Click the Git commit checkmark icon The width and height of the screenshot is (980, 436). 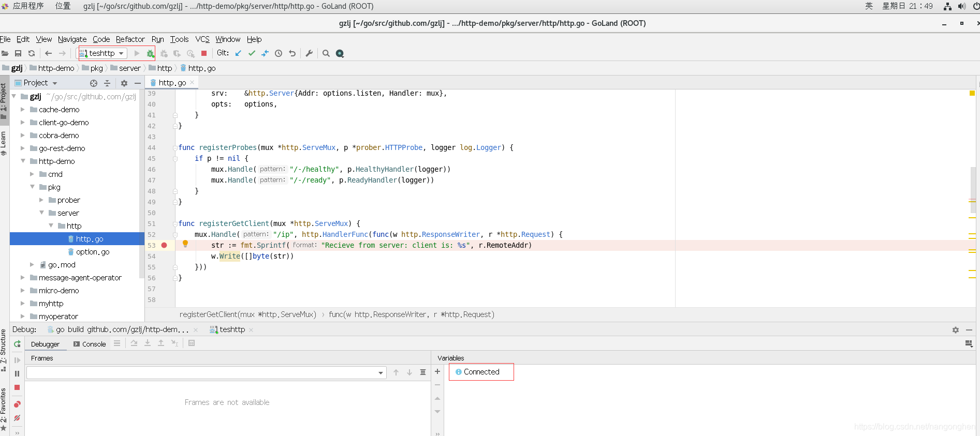tap(252, 53)
